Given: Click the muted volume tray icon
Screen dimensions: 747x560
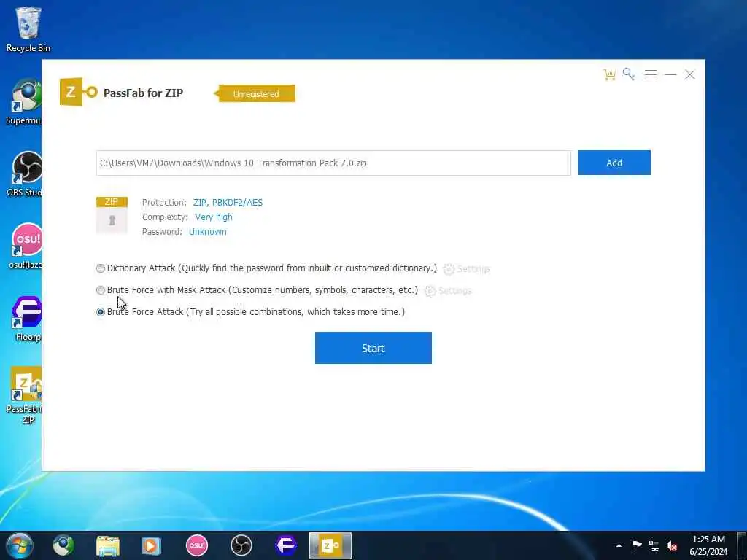Looking at the screenshot, I should pos(672,546).
